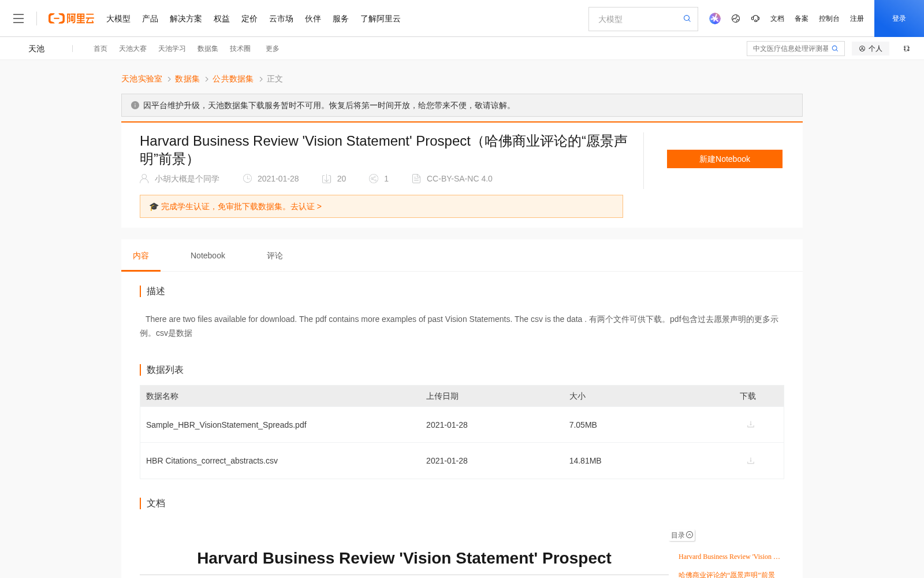Viewport: 924px width, 578px height.
Task: Open the hamburger menu icon
Action: pyautogui.click(x=18, y=18)
